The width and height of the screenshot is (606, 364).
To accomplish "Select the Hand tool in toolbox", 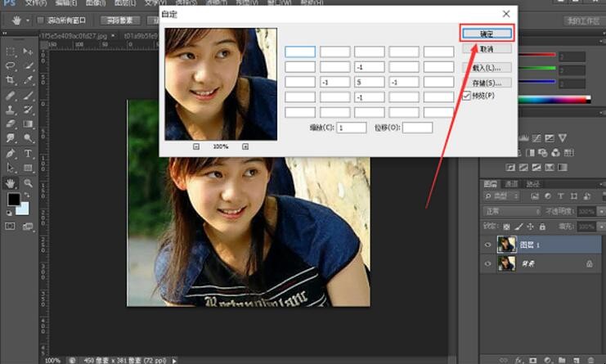I will coord(11,183).
